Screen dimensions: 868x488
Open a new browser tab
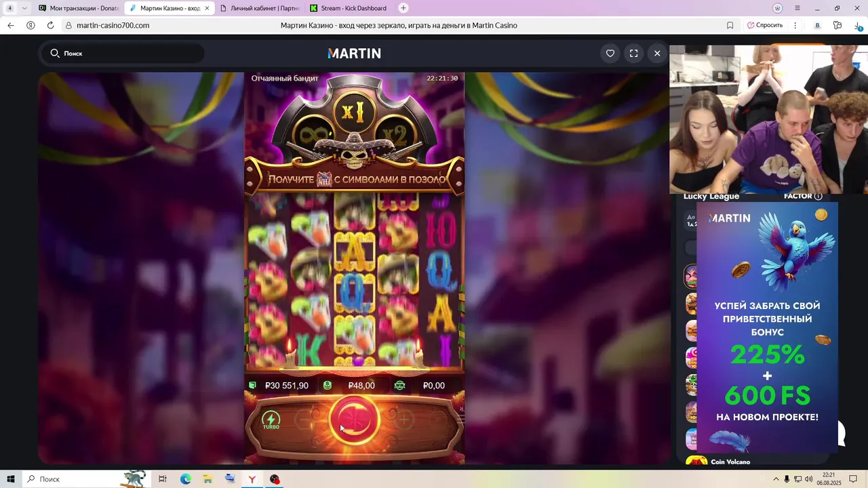click(x=403, y=8)
